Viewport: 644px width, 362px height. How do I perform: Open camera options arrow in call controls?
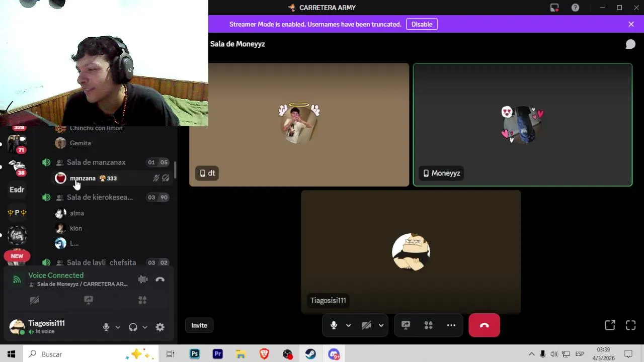point(381,325)
